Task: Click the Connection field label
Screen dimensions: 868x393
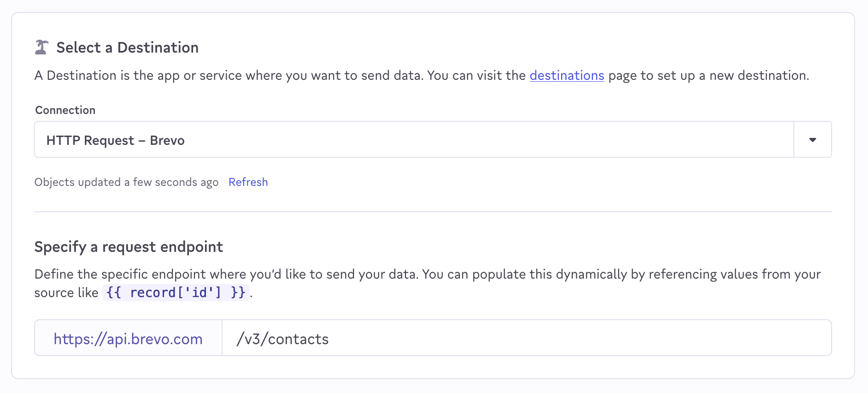Action: [x=65, y=110]
